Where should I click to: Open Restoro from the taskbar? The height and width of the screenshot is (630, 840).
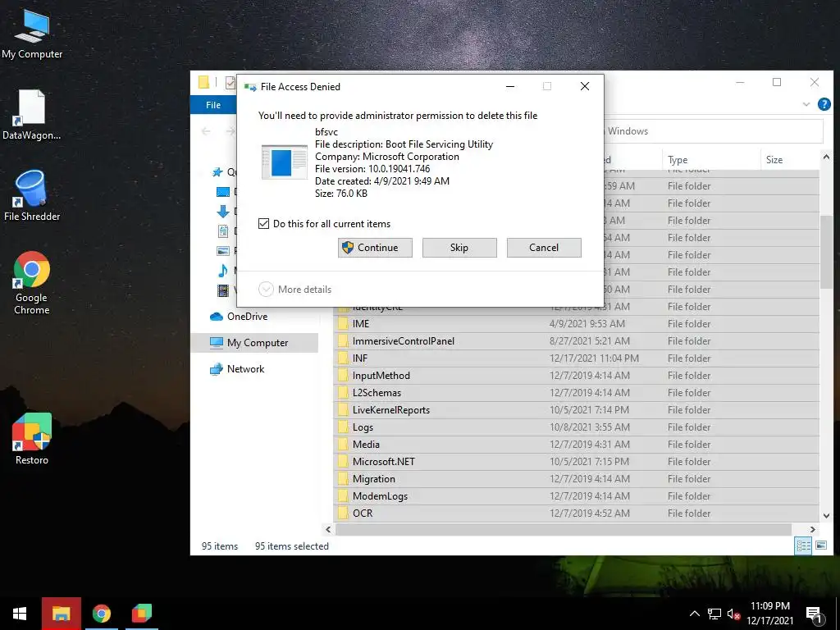[x=142, y=614]
